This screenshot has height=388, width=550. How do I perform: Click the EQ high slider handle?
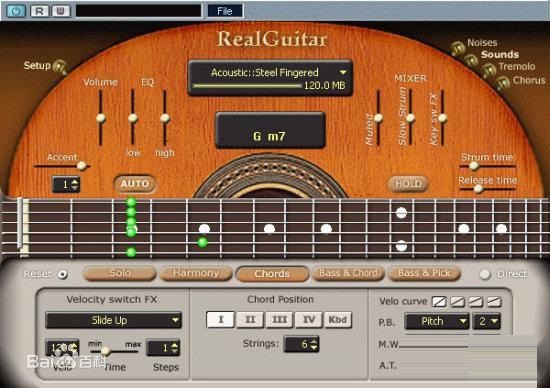(x=165, y=119)
